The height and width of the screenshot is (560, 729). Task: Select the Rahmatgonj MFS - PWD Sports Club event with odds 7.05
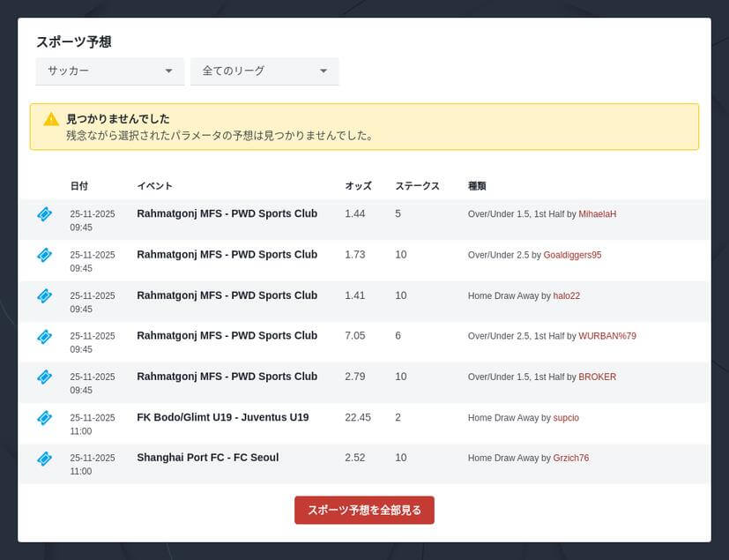point(227,336)
